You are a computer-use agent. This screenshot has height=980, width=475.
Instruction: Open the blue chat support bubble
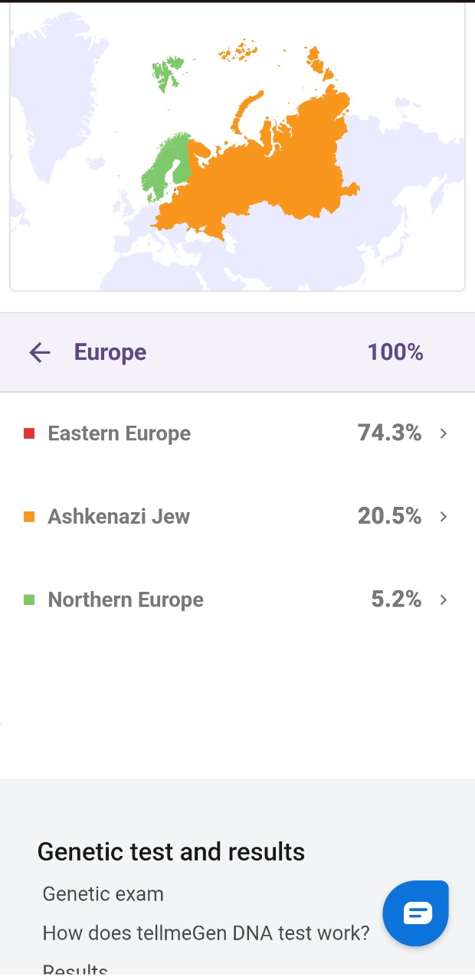[x=418, y=913]
